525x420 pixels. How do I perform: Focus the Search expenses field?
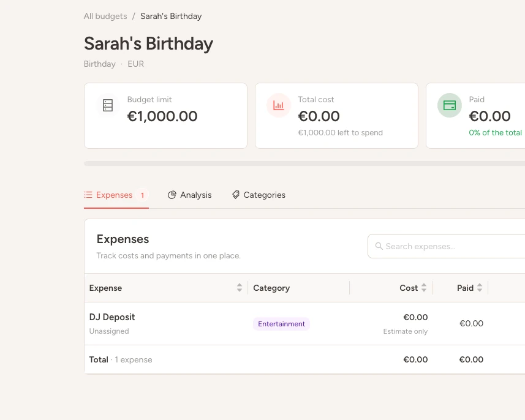[x=447, y=246]
